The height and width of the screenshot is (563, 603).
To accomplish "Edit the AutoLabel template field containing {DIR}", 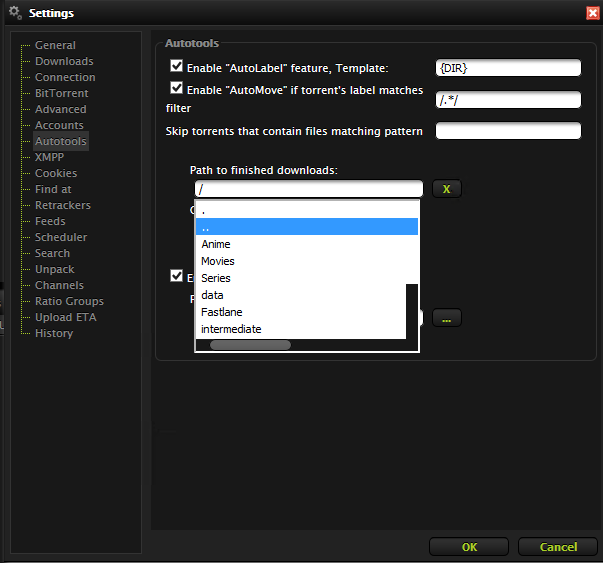I will click(508, 68).
